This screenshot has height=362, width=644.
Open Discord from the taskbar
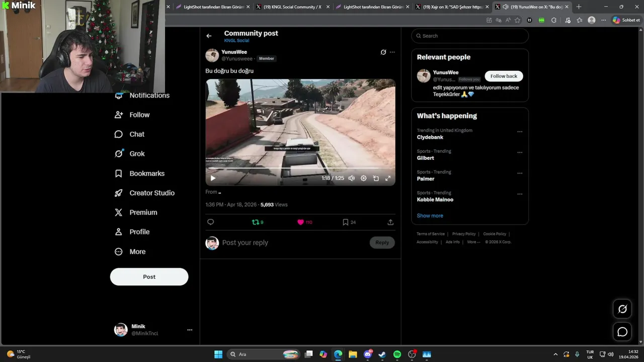click(x=368, y=354)
